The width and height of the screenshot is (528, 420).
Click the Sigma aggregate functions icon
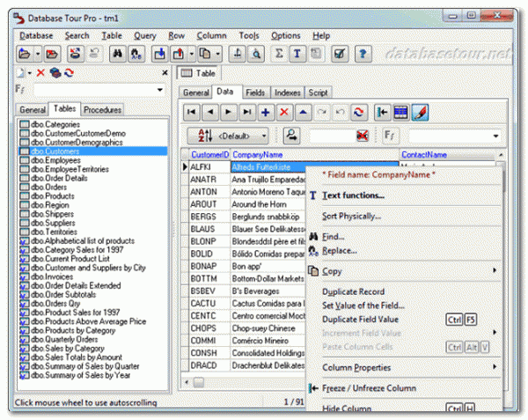pos(279,54)
